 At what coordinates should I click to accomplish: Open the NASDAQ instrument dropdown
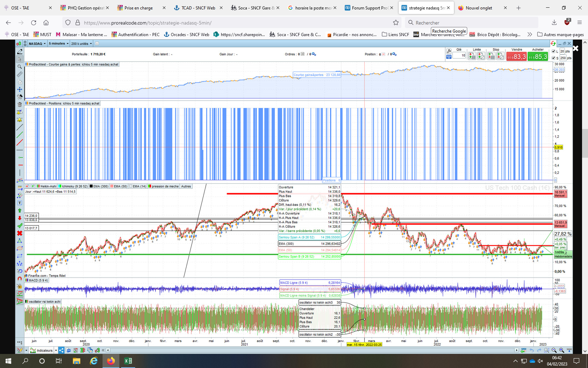[x=37, y=44]
